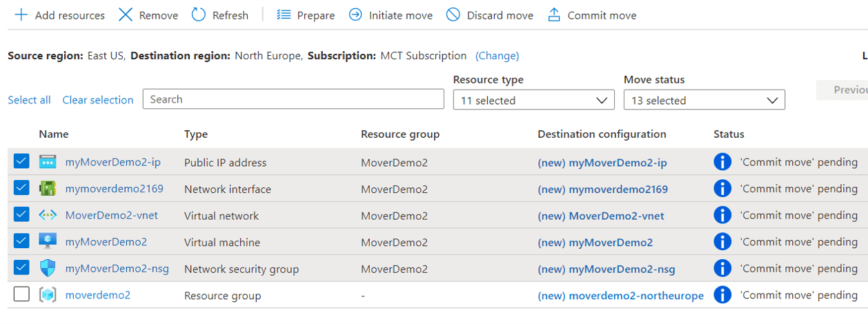Click the info icon for myMoverDemo2-ip status
868x324 pixels.
722,162
